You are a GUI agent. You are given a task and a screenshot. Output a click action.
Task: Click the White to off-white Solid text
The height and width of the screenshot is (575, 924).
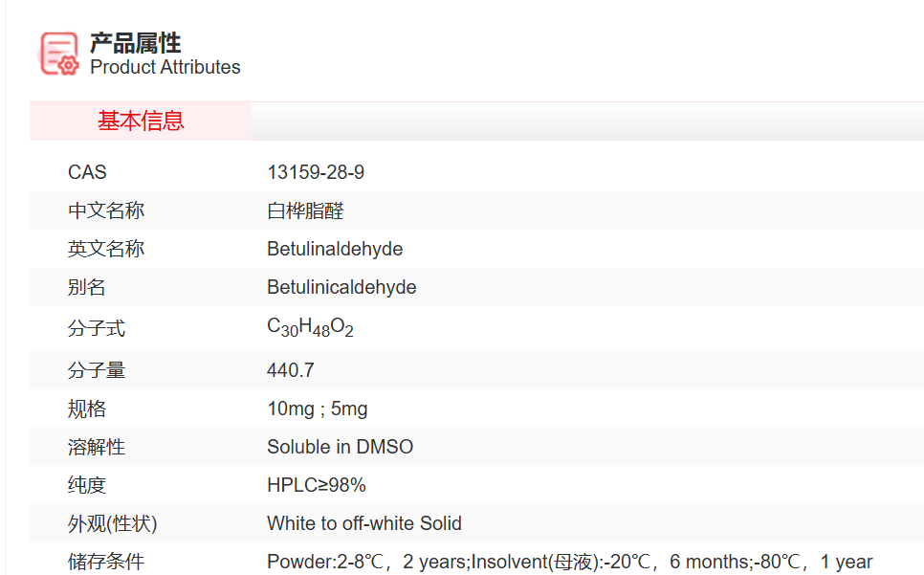[x=363, y=523]
